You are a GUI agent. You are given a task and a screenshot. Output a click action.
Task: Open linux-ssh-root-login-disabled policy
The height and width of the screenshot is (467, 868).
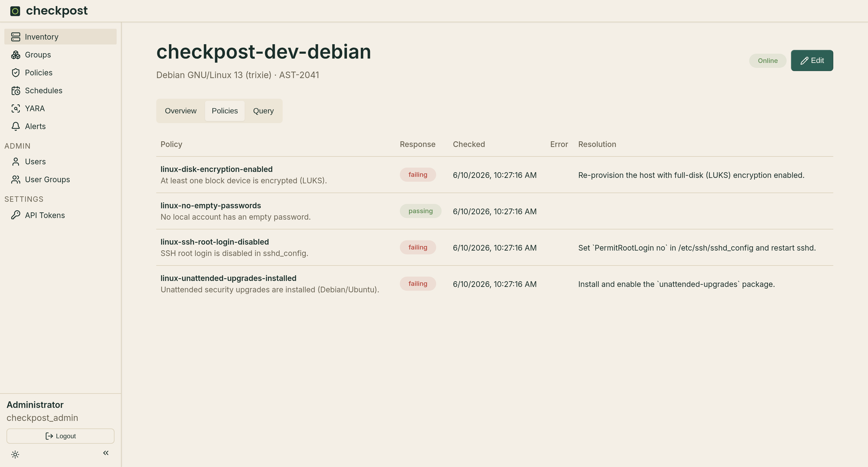[214, 242]
